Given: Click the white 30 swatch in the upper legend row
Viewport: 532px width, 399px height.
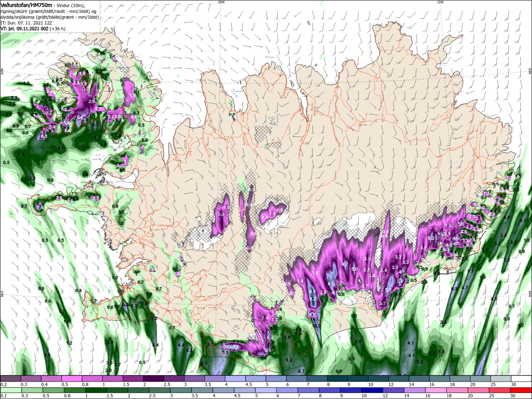Looking at the screenshot, I should tap(522, 379).
